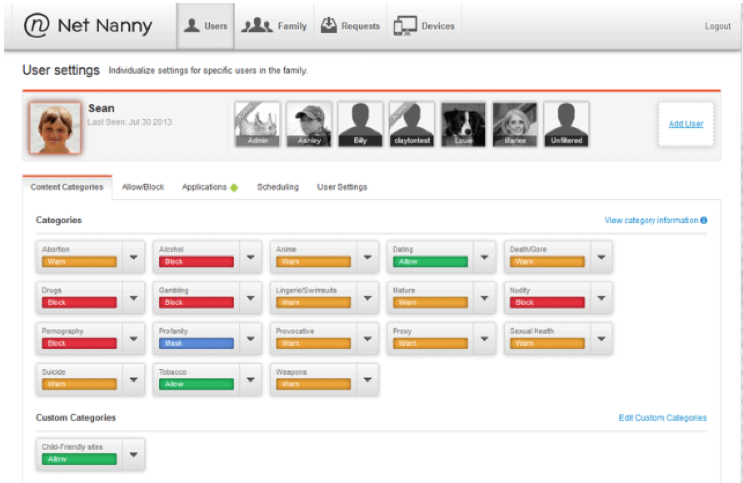
Task: Click the Categories heading text
Action: click(x=59, y=220)
